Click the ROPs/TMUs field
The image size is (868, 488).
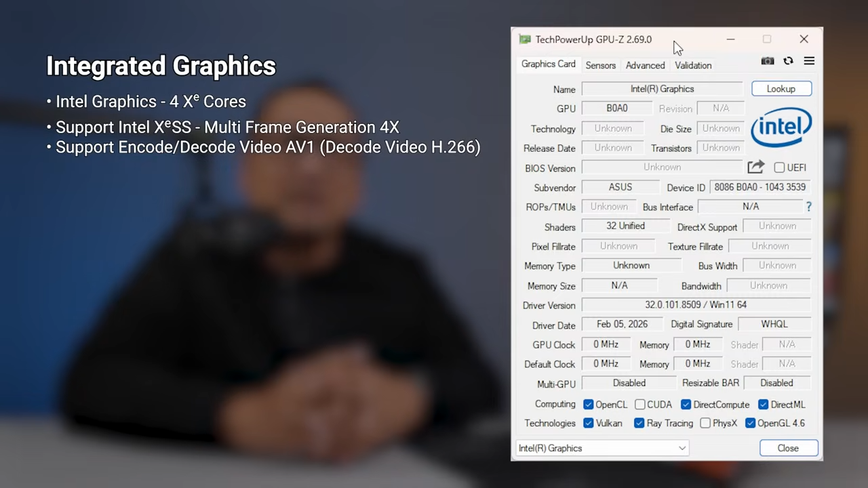click(x=609, y=207)
